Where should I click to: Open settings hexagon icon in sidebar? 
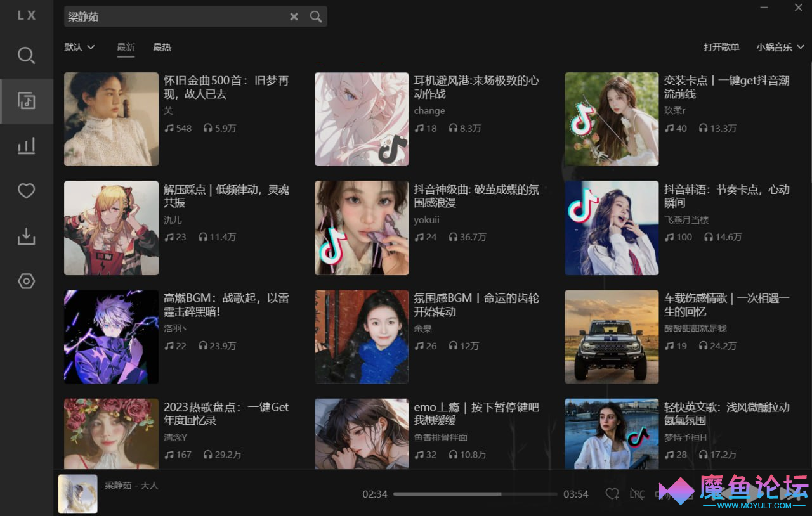[26, 281]
